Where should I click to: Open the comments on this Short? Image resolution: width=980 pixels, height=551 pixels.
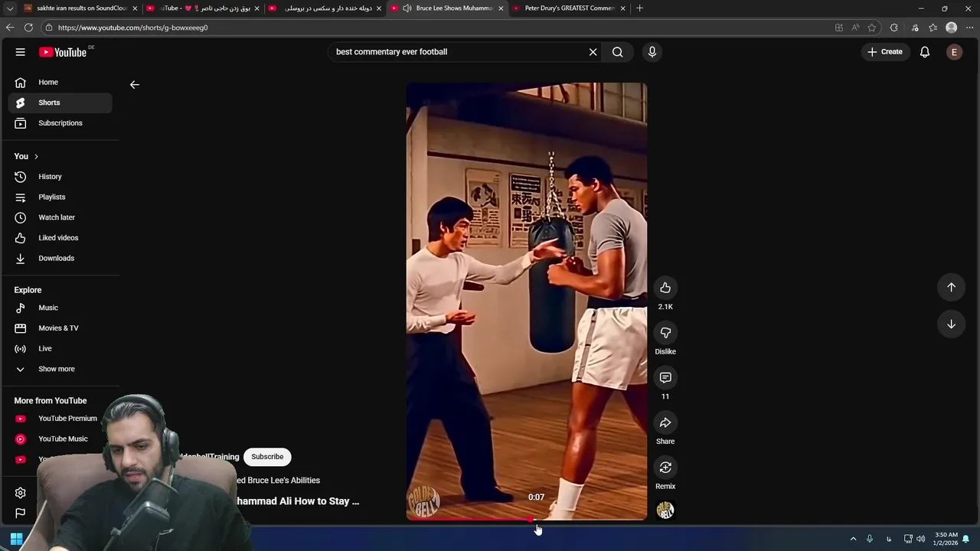pyautogui.click(x=665, y=378)
